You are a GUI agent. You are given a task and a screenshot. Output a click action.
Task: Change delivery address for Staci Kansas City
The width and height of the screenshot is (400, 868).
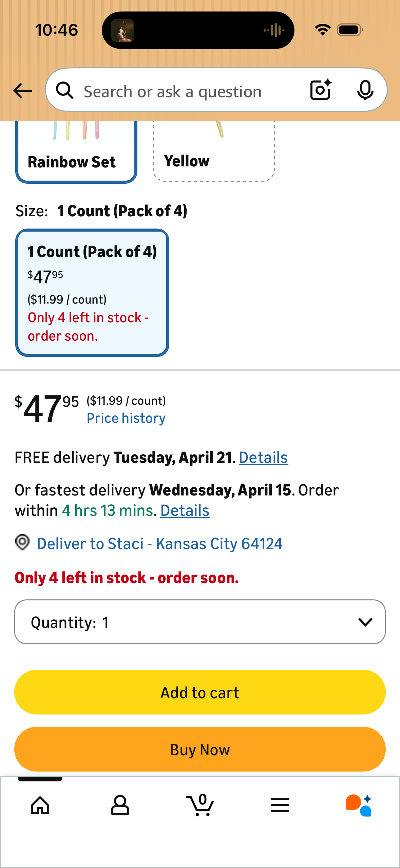(160, 544)
